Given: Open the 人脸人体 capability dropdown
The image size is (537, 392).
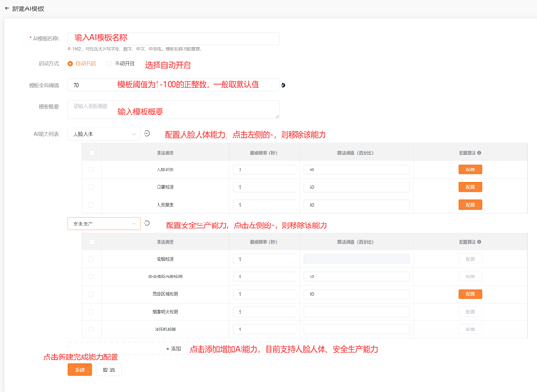Looking at the screenshot, I should tap(104, 134).
